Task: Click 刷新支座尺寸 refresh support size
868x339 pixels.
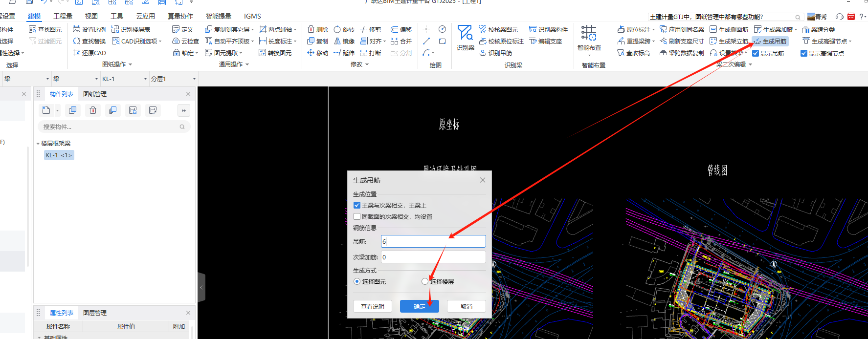Action: point(682,41)
